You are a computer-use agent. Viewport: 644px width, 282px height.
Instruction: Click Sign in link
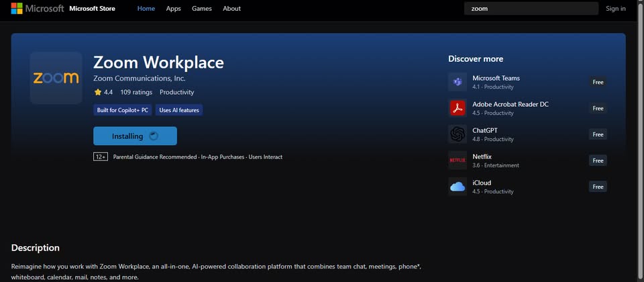click(615, 9)
